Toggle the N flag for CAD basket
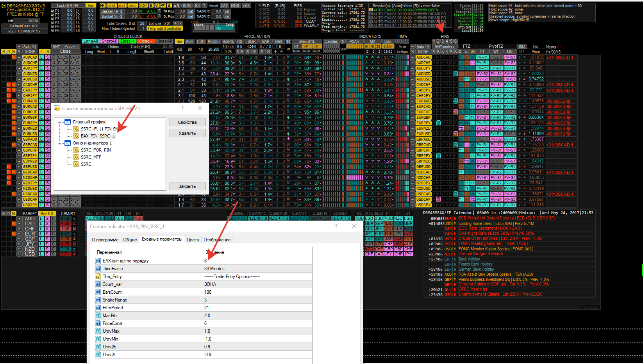 tap(14, 224)
